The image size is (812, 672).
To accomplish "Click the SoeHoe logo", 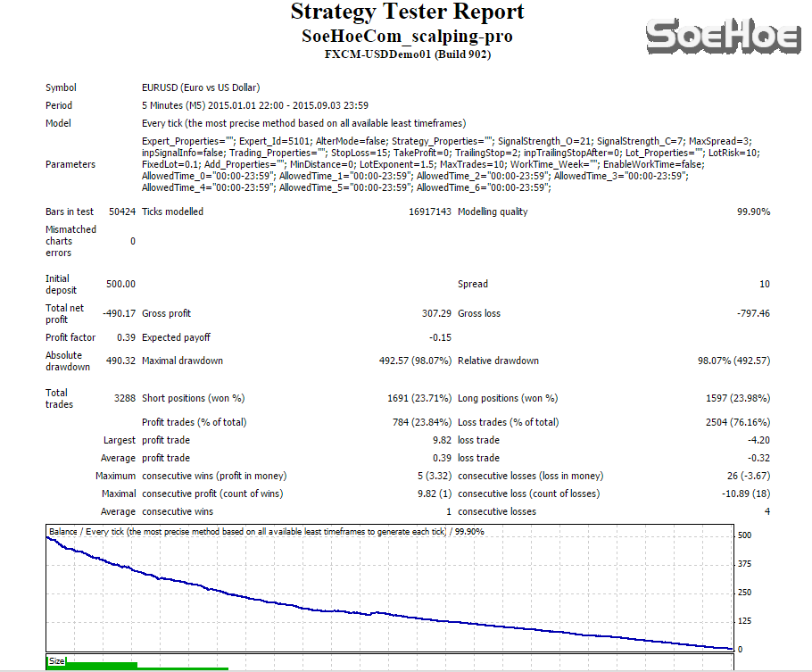I will pos(723,37).
